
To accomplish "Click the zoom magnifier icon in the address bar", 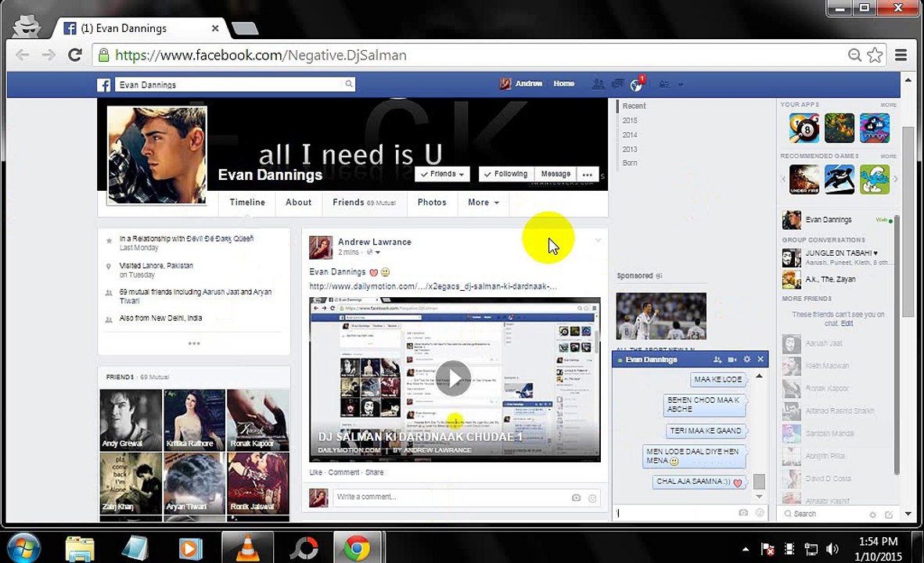I will tap(854, 56).
